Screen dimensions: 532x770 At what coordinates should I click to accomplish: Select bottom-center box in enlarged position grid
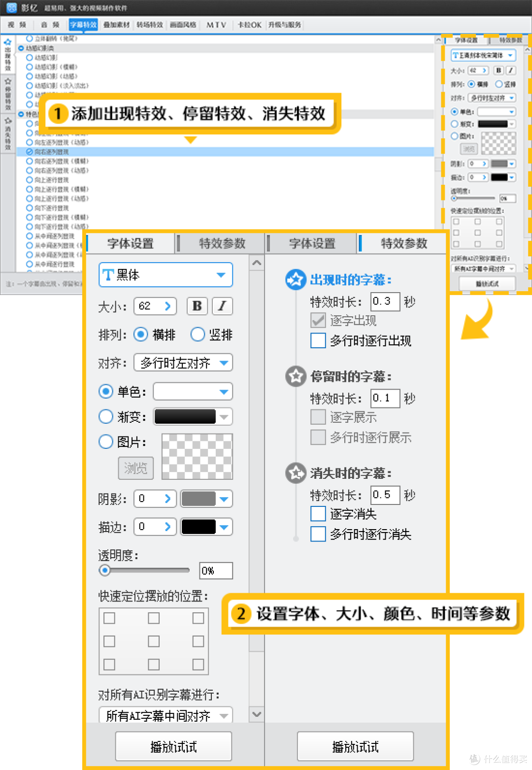(x=154, y=664)
